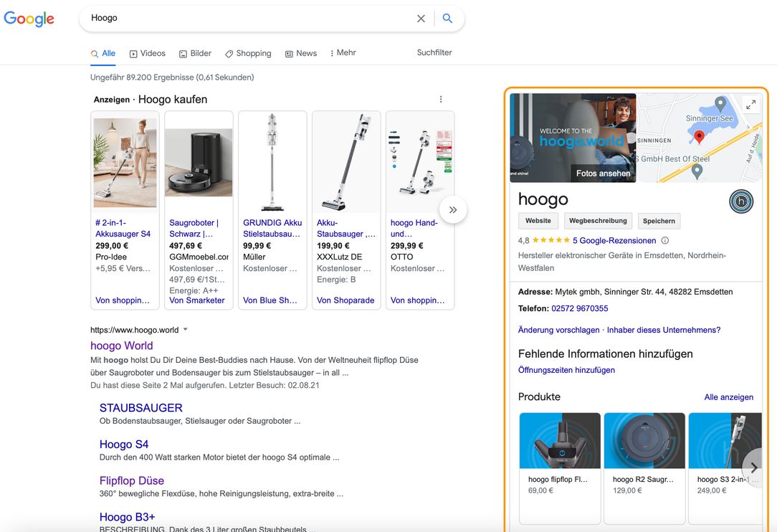Click the Ungefähr 89.200 Ergebnisse text
This screenshot has height=532, width=777.
(x=172, y=77)
